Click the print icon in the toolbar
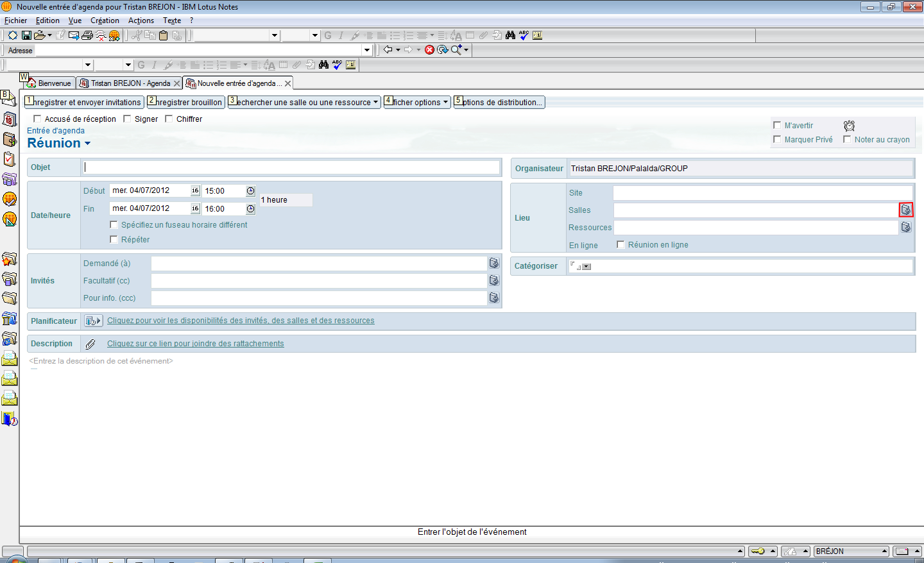 pyautogui.click(x=87, y=35)
